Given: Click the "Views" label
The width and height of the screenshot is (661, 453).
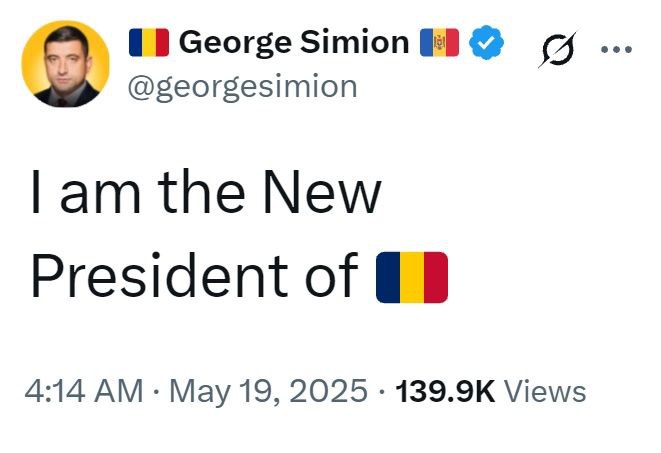Looking at the screenshot, I should pyautogui.click(x=545, y=391).
